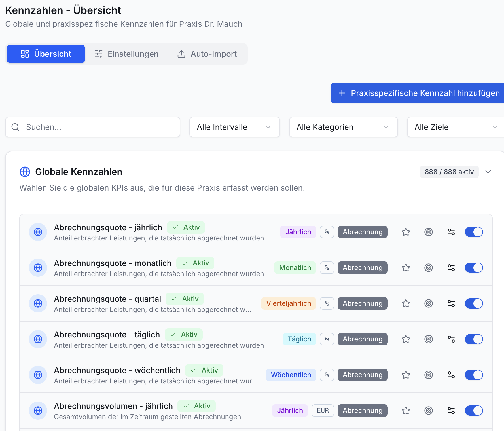Go to the Auto-Import tab
Screen dimensions: 504x431
tap(207, 54)
